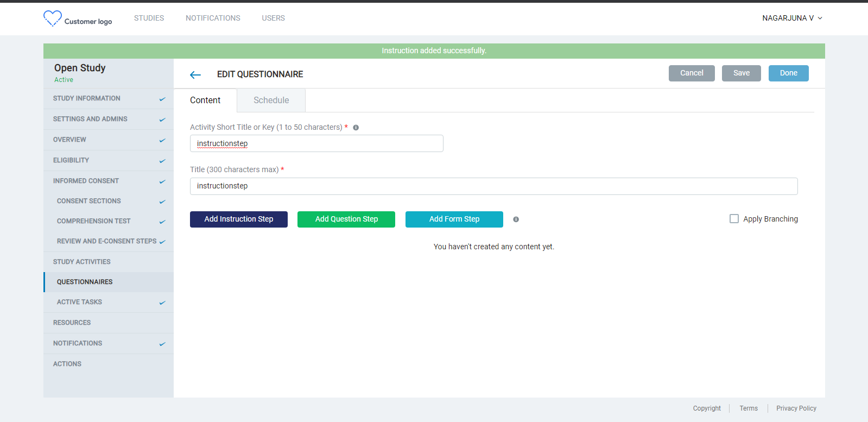Click the green Active status label
The image size is (868, 422).
pos(64,80)
